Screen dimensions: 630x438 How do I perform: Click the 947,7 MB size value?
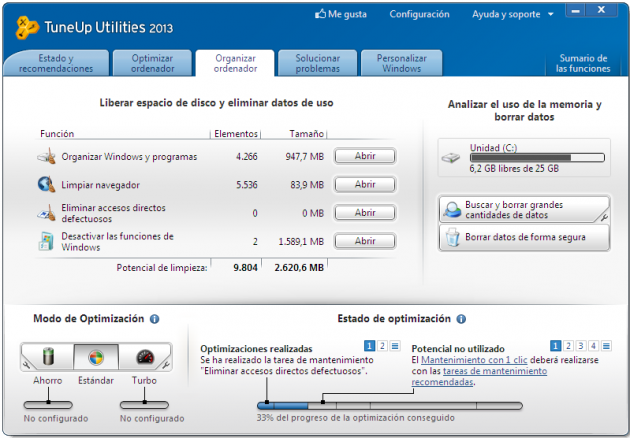click(x=305, y=157)
